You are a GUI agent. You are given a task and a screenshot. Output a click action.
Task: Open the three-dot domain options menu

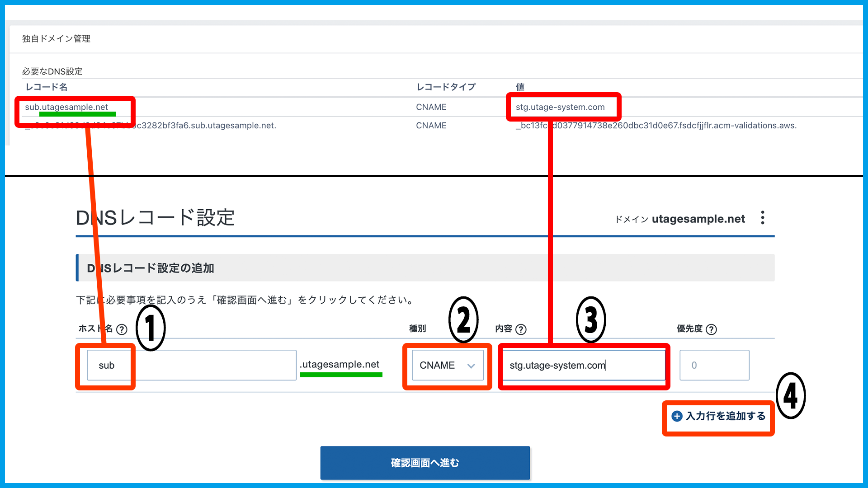763,218
